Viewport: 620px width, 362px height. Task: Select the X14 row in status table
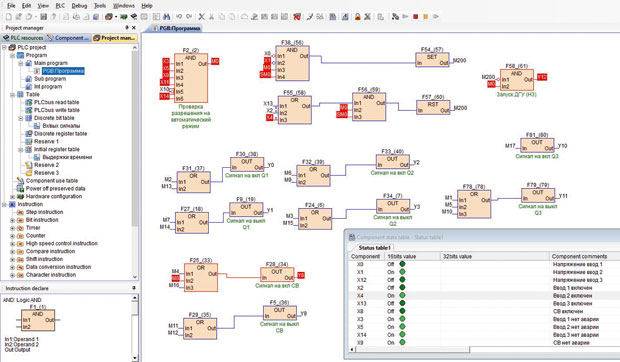484,335
